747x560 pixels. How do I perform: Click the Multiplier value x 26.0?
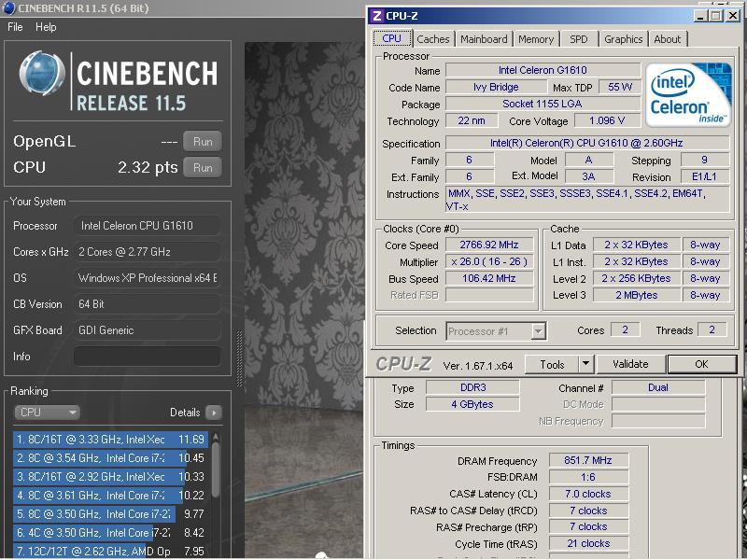[489, 261]
